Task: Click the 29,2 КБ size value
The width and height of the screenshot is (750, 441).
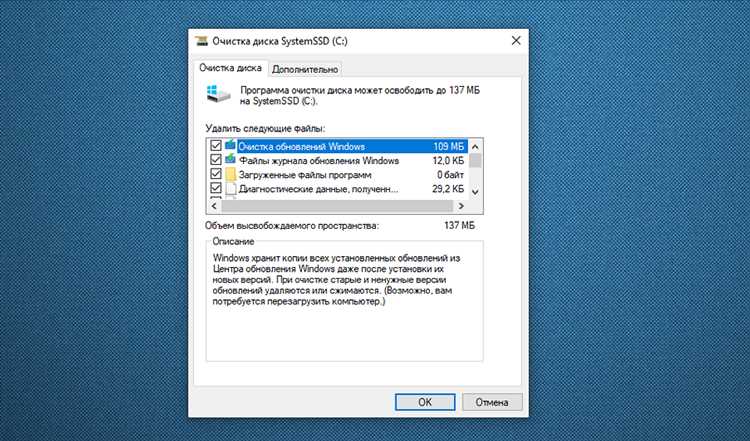Action: pos(448,189)
